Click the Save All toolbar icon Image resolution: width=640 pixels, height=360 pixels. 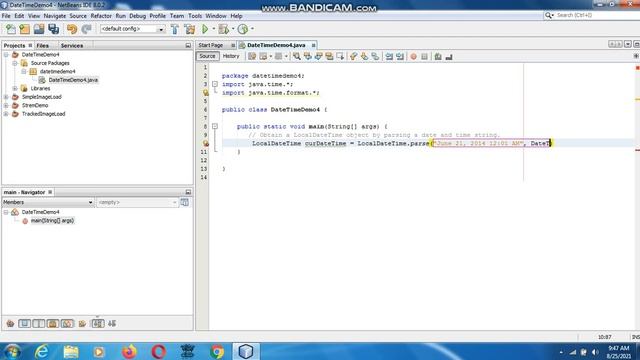pyautogui.click(x=53, y=29)
